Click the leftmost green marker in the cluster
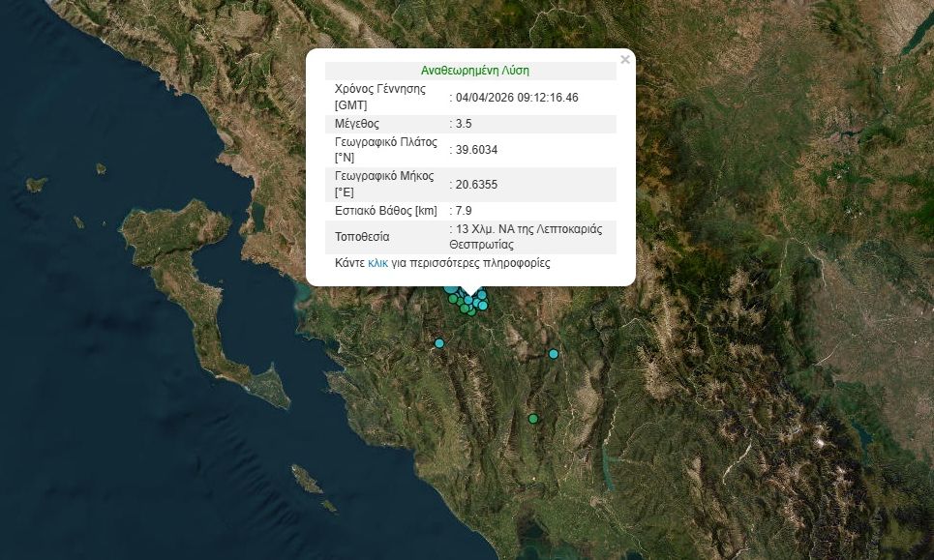 tap(453, 299)
